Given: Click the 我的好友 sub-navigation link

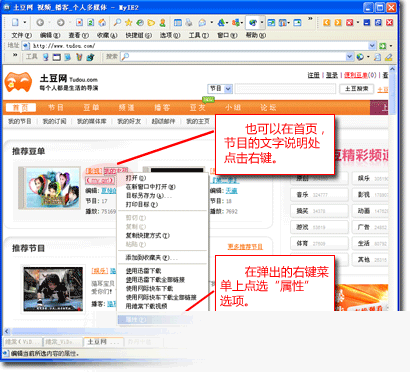Looking at the screenshot, I should pos(129,121).
